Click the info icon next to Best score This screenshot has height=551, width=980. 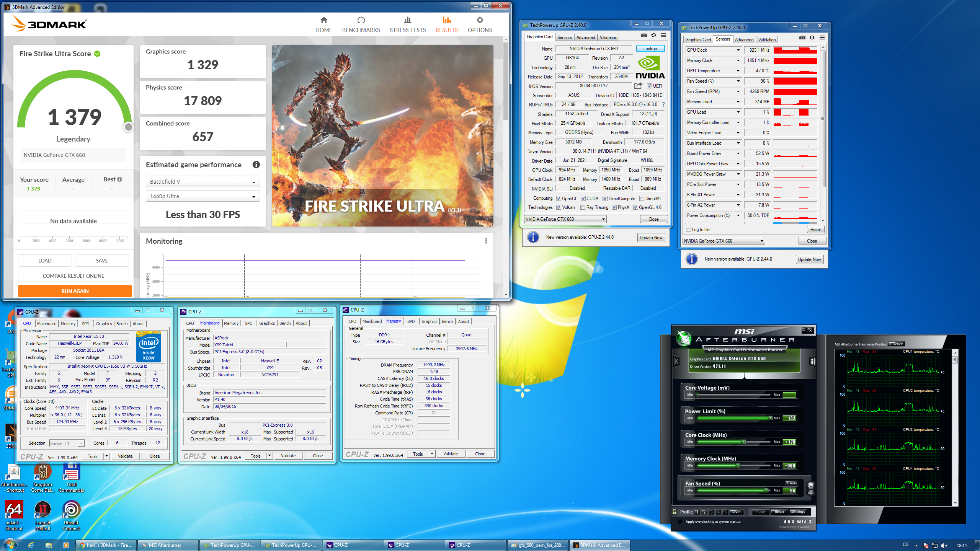(x=119, y=179)
